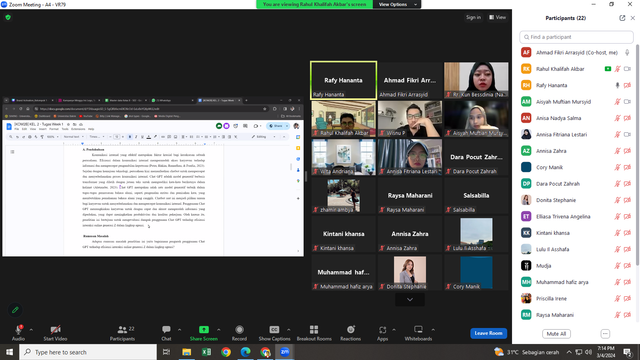Open Windows Start menu

9,352
